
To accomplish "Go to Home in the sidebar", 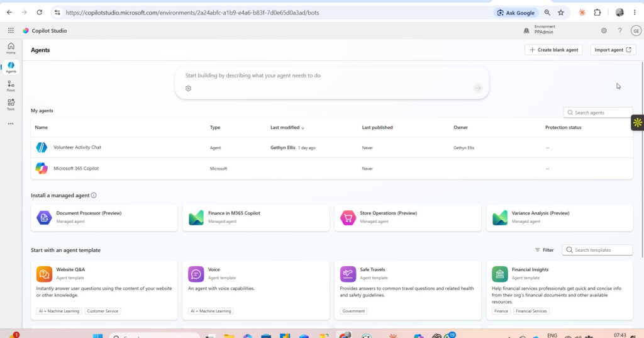I will pyautogui.click(x=11, y=48).
